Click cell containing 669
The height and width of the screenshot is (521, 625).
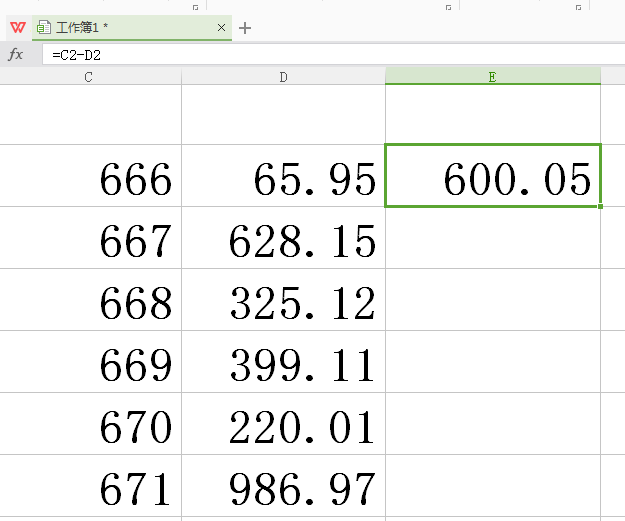click(90, 362)
